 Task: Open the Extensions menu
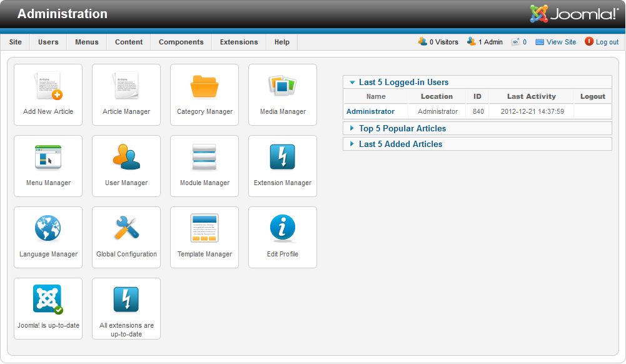coord(239,42)
